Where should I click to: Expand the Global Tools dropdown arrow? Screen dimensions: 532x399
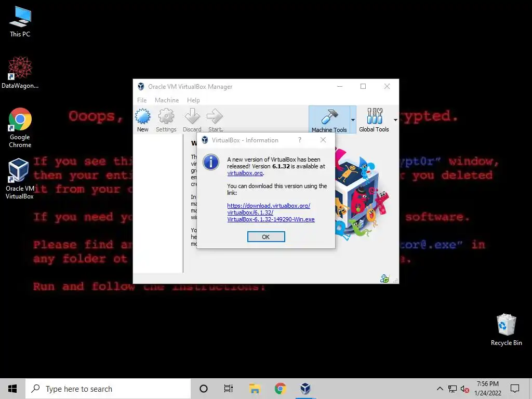click(395, 120)
